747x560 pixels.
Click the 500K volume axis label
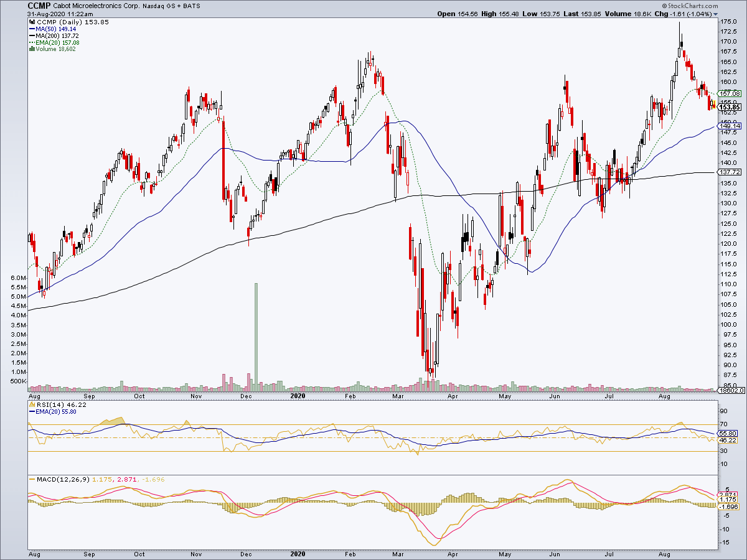[19, 381]
